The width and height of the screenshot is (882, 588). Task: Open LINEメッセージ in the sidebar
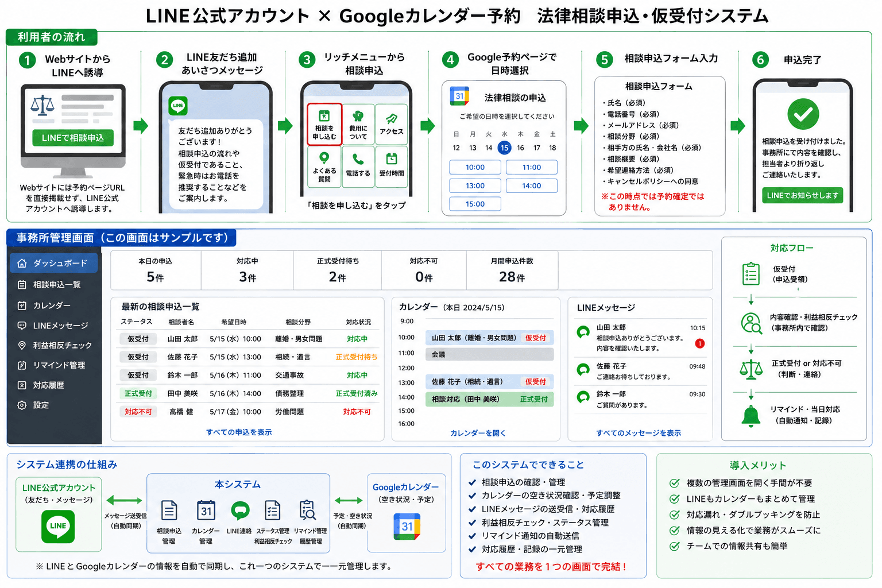pos(53,326)
